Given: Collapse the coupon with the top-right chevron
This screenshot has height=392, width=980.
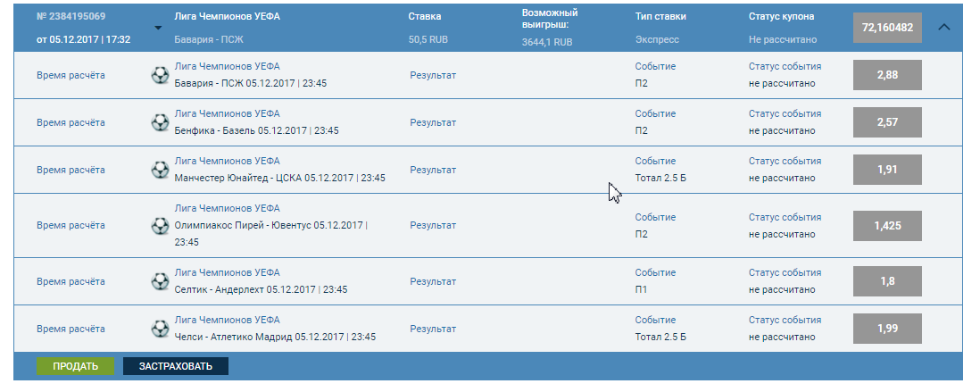Looking at the screenshot, I should click(x=945, y=27).
